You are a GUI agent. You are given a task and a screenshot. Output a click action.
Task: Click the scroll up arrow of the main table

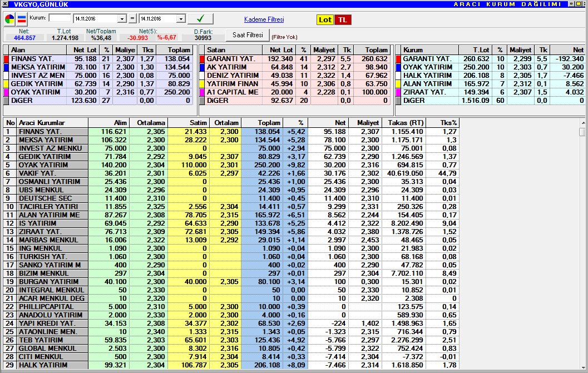[582, 123]
